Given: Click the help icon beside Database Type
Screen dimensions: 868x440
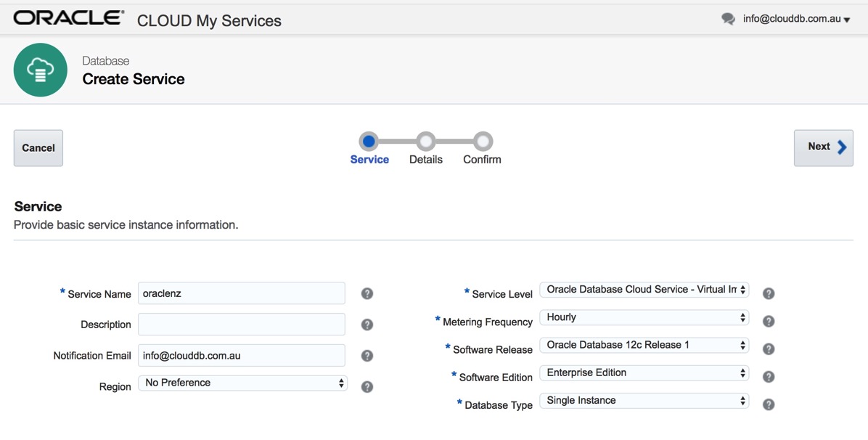Looking at the screenshot, I should point(769,405).
